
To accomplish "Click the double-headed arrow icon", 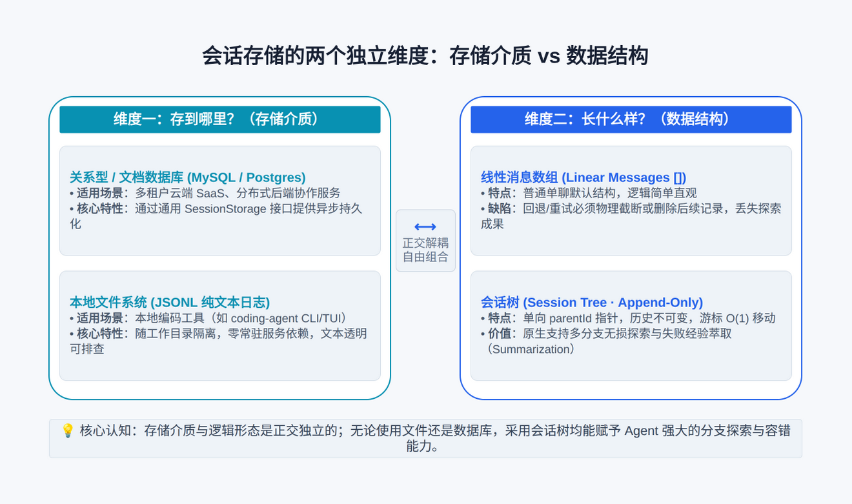I will pos(425,227).
